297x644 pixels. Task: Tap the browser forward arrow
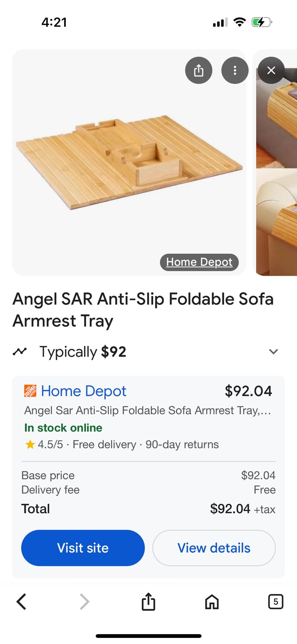[x=84, y=601]
